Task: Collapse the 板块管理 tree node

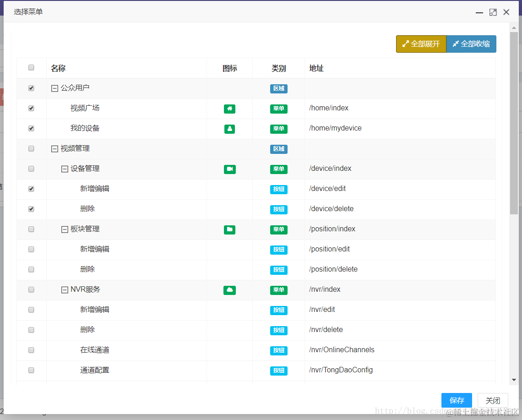Action: pyautogui.click(x=65, y=229)
